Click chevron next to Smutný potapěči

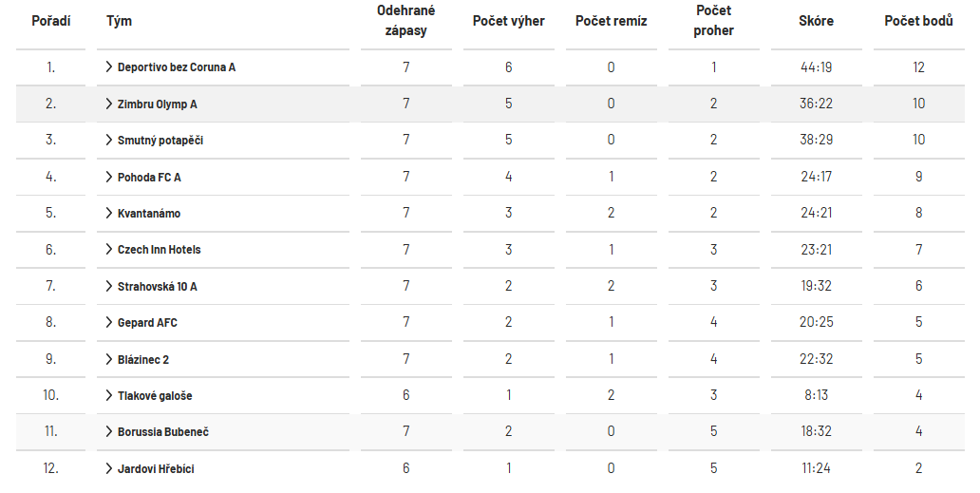109,140
